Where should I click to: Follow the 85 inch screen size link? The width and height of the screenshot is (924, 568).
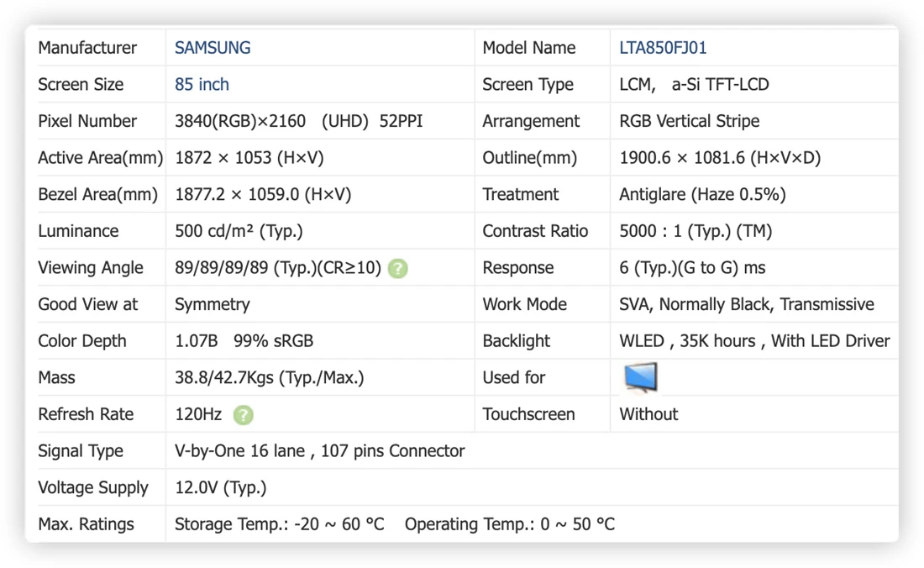pyautogui.click(x=202, y=84)
